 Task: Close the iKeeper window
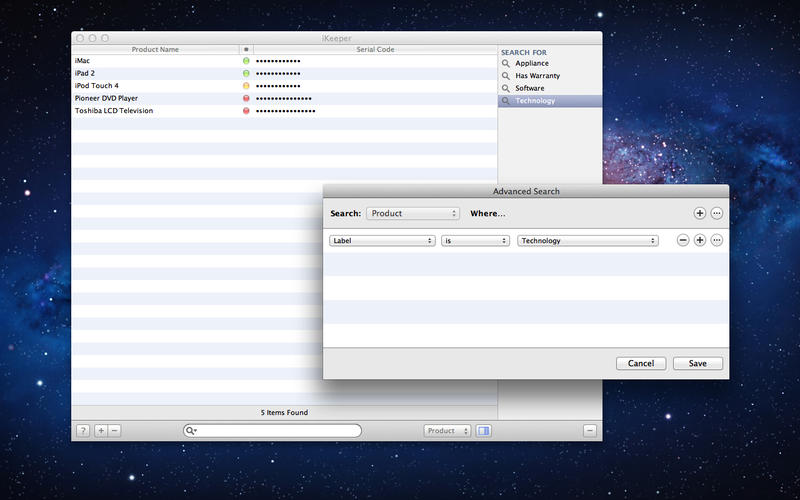(x=80, y=38)
